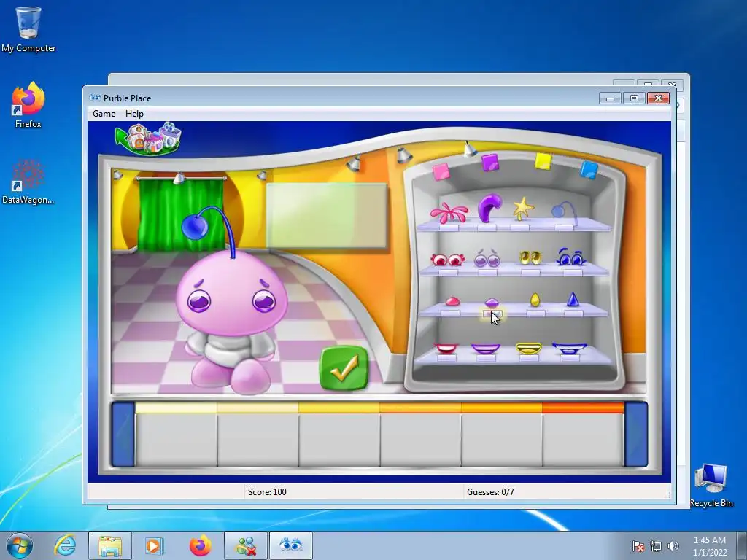This screenshot has height=560, width=747.
Task: Open the Windows Start menu
Action: click(x=20, y=545)
